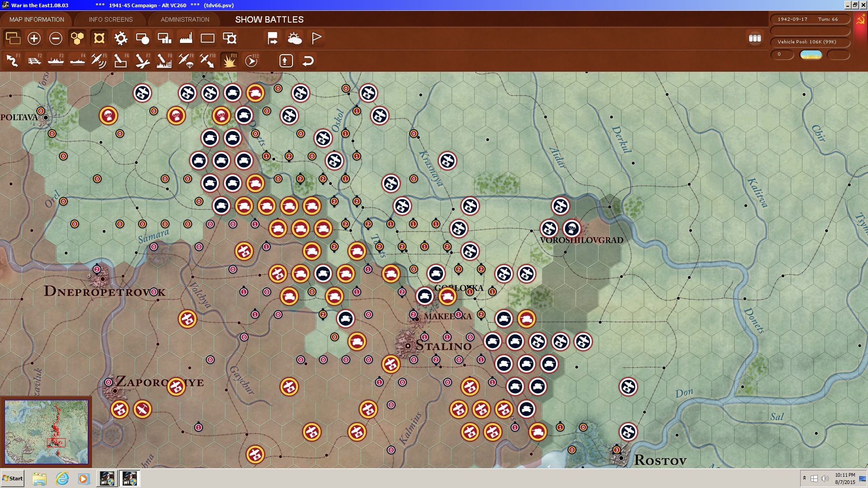Open the INFO SCREENS tab
Image resolution: width=868 pixels, height=488 pixels.
click(x=111, y=19)
